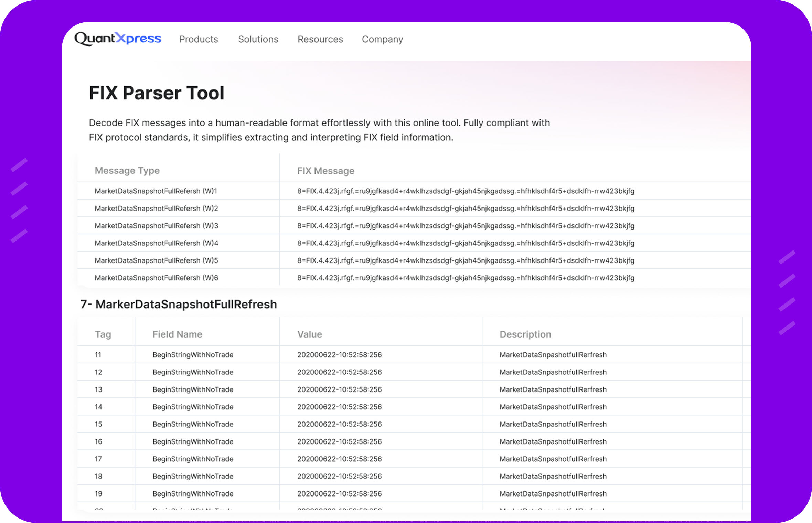The width and height of the screenshot is (812, 523).
Task: Click the Value column header
Action: pyautogui.click(x=309, y=334)
